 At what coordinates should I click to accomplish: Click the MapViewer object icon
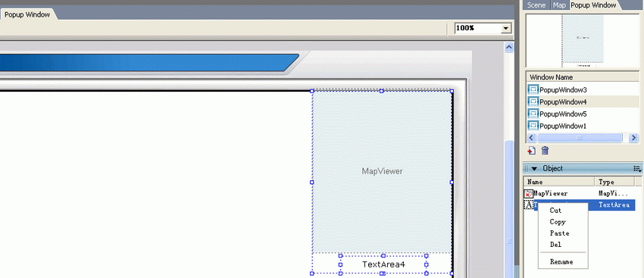coord(529,193)
